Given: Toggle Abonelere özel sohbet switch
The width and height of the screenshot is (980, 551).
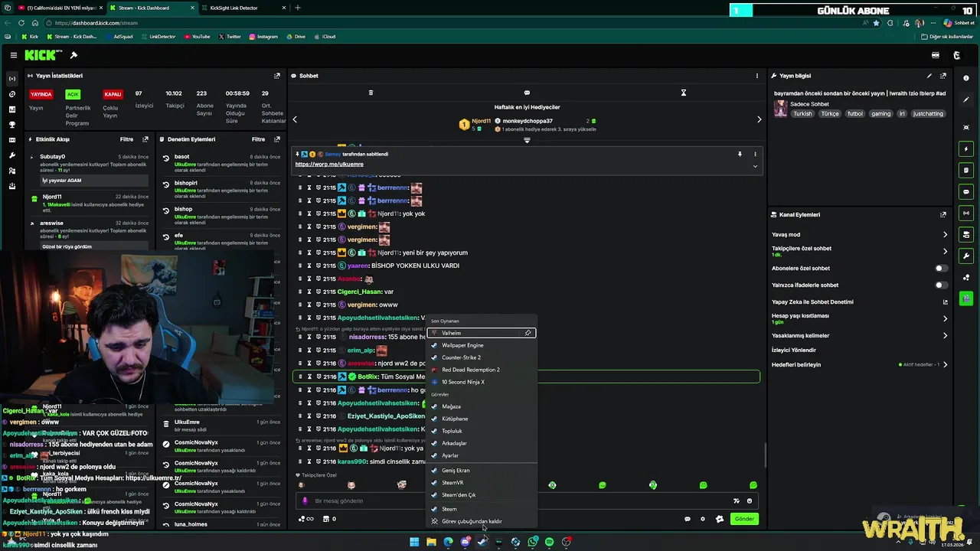Looking at the screenshot, I should coord(941,269).
